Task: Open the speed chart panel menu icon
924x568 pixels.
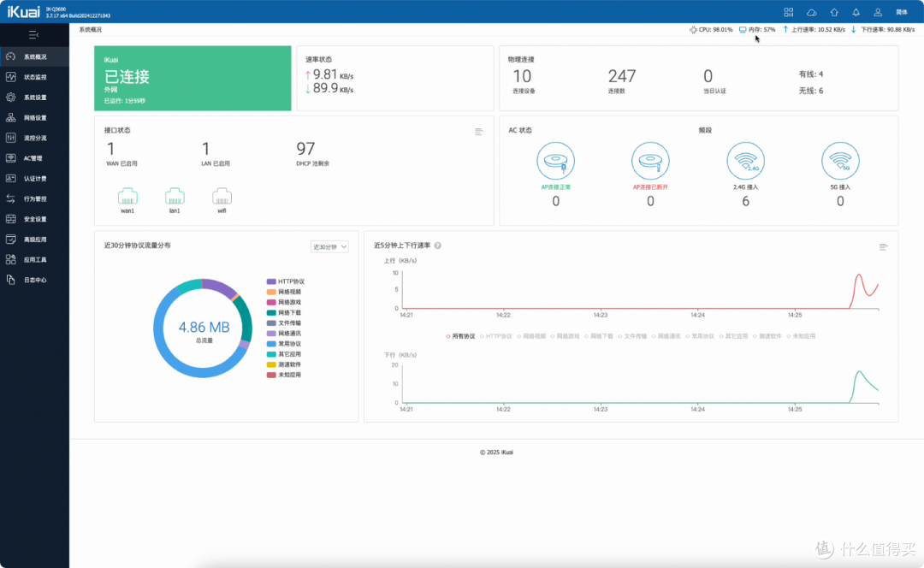Action: pyautogui.click(x=883, y=247)
